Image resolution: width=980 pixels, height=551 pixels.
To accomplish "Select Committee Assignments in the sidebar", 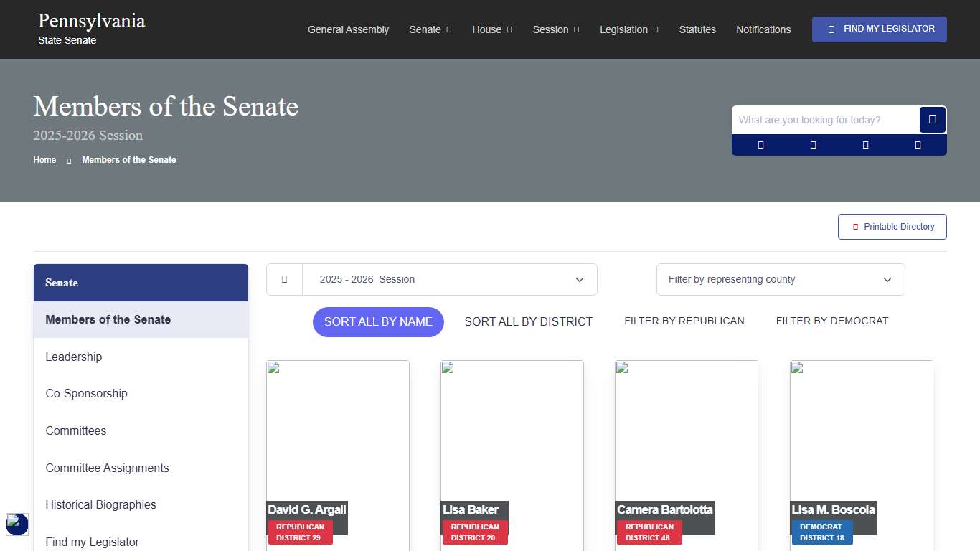I will pos(107,468).
